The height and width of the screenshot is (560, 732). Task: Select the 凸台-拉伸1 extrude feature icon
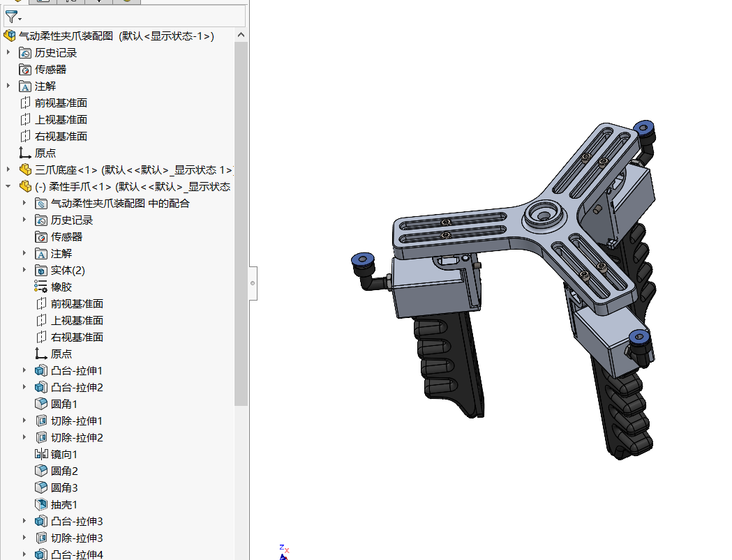pyautogui.click(x=41, y=371)
